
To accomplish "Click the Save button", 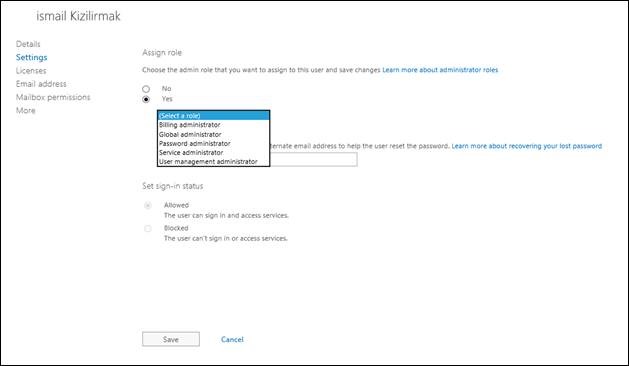I will coord(171,339).
